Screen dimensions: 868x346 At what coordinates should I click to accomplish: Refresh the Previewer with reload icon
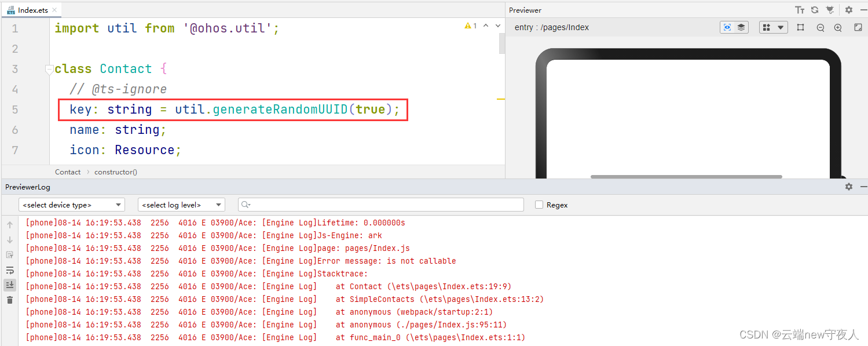tap(815, 10)
